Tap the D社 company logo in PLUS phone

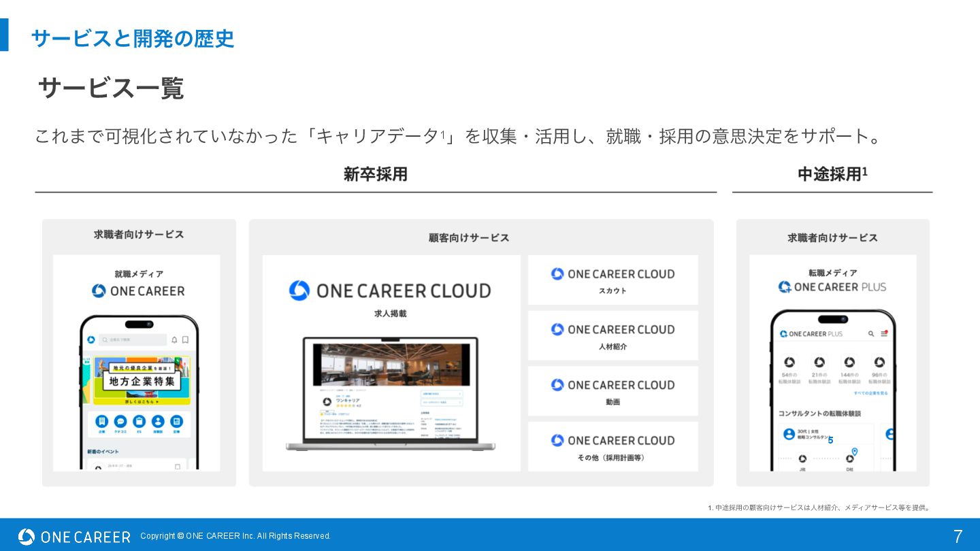[849, 459]
